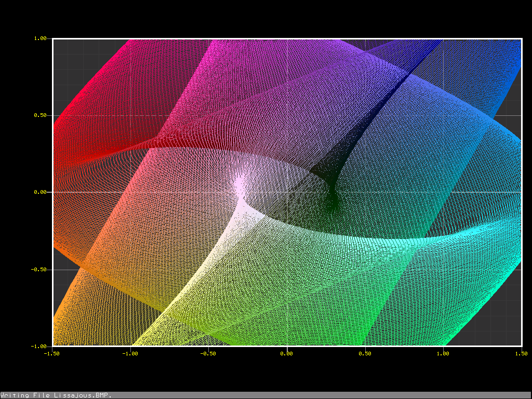
Task: Click the horizontal axis tick label 0.50
Action: pyautogui.click(x=365, y=353)
